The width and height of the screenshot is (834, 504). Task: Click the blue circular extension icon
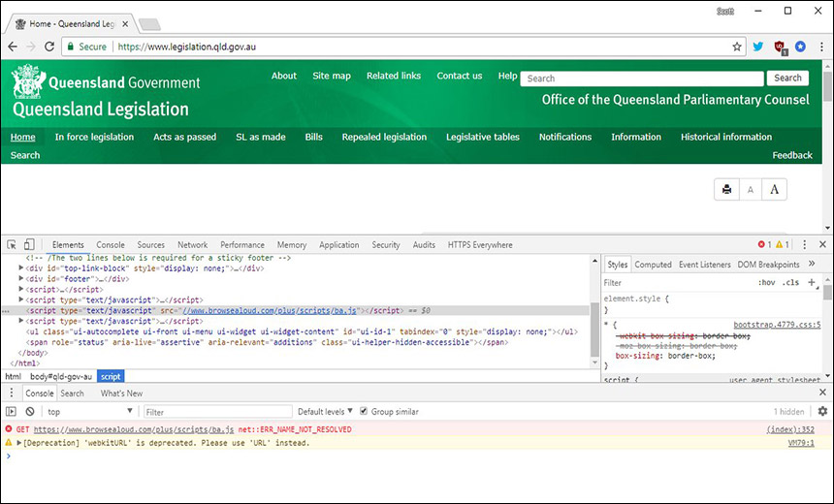click(800, 47)
